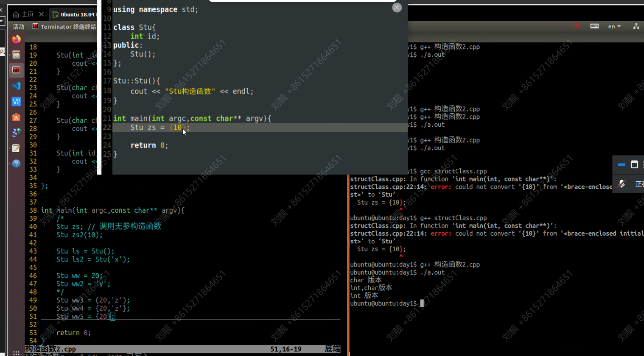This screenshot has width=644, height=356.
Task: Close the floating code image overlay
Action: (397, 8)
